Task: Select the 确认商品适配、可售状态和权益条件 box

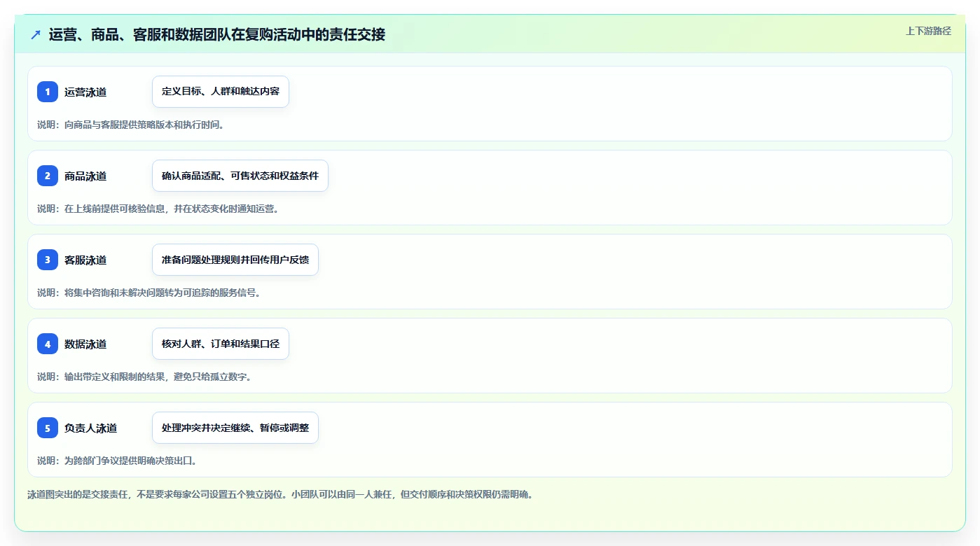Action: pos(240,176)
